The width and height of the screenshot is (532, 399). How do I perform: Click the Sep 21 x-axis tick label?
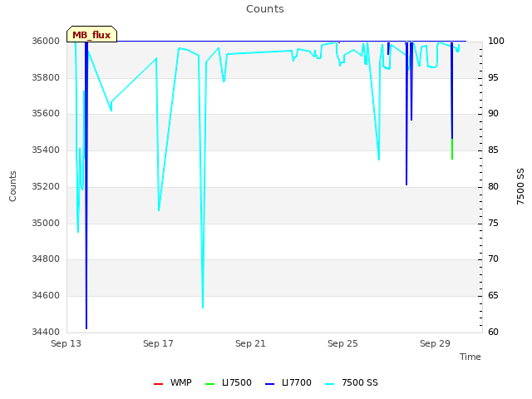(x=250, y=343)
